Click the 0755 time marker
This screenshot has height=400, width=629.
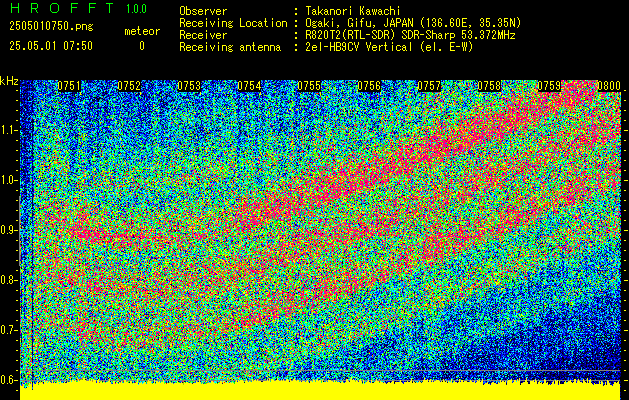point(309,86)
